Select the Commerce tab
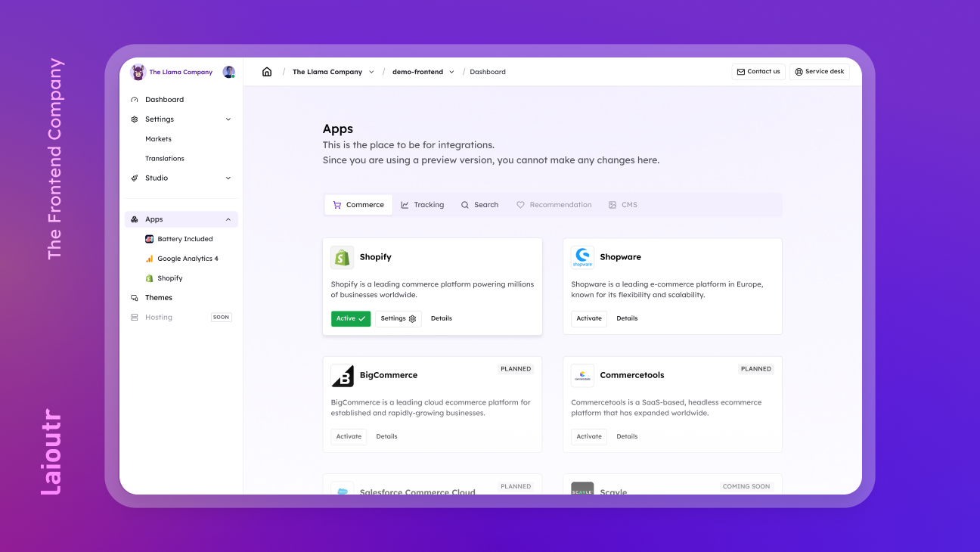Image resolution: width=980 pixels, height=552 pixels. tap(358, 205)
